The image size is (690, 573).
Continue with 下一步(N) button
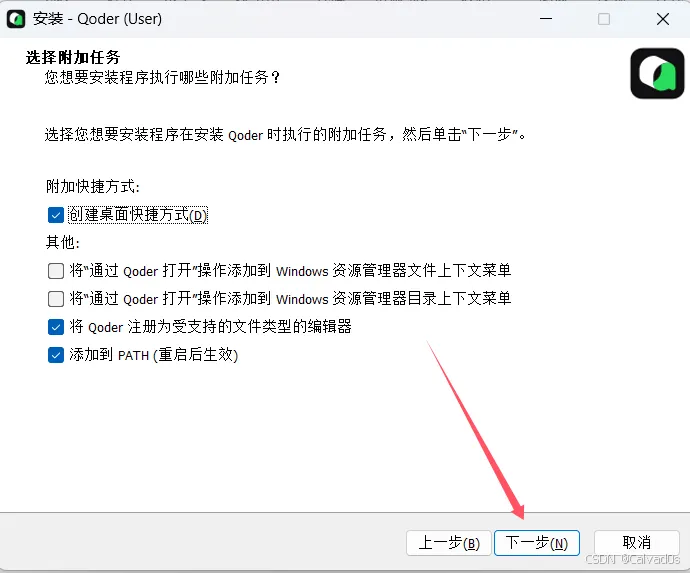coord(537,543)
